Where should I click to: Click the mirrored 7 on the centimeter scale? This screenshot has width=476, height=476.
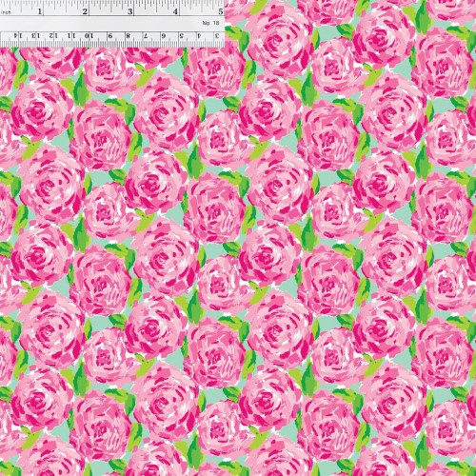pyautogui.click(x=146, y=36)
